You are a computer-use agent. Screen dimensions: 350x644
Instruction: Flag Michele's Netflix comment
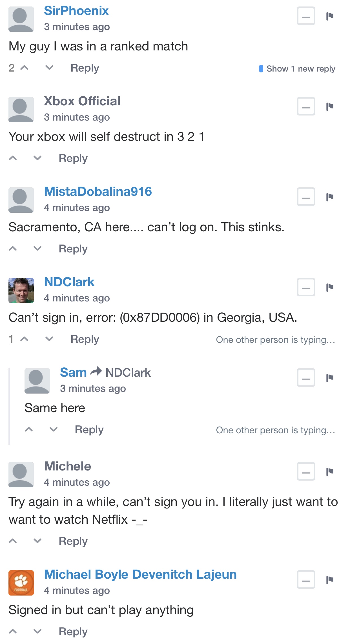[x=330, y=471]
